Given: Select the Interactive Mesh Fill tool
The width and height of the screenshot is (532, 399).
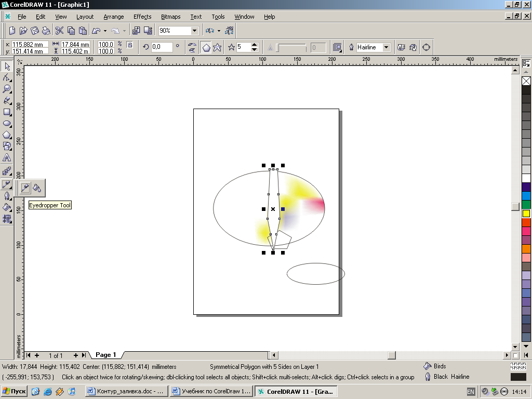Looking at the screenshot, I should tap(7, 219).
